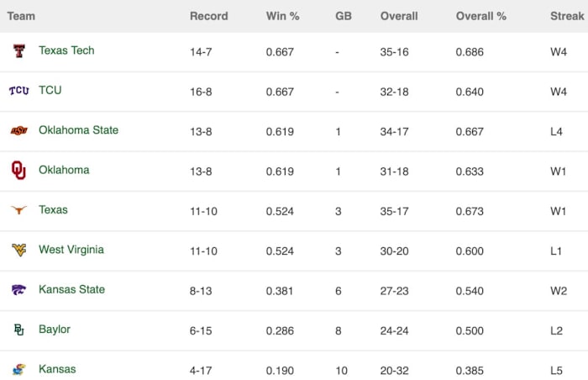This screenshot has height=380, width=588.
Task: Go to the West Virginia team page
Action: coord(71,250)
